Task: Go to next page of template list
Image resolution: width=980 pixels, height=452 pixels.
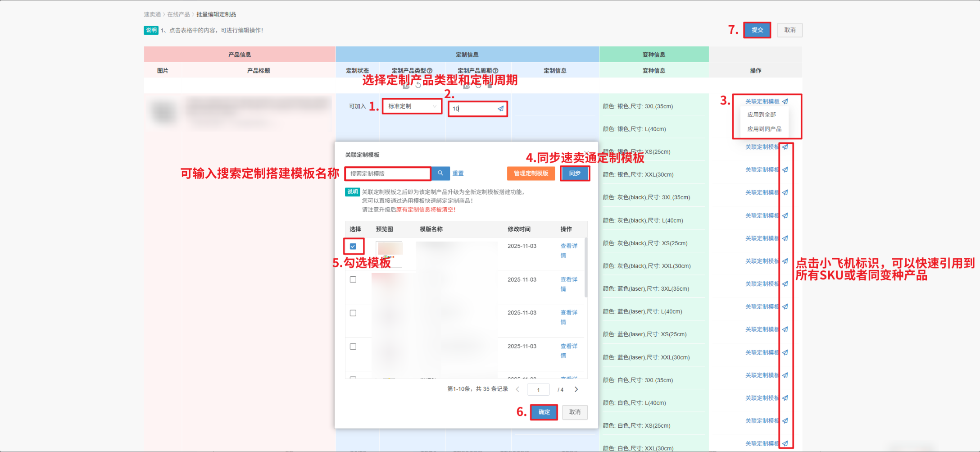Action: (576, 389)
